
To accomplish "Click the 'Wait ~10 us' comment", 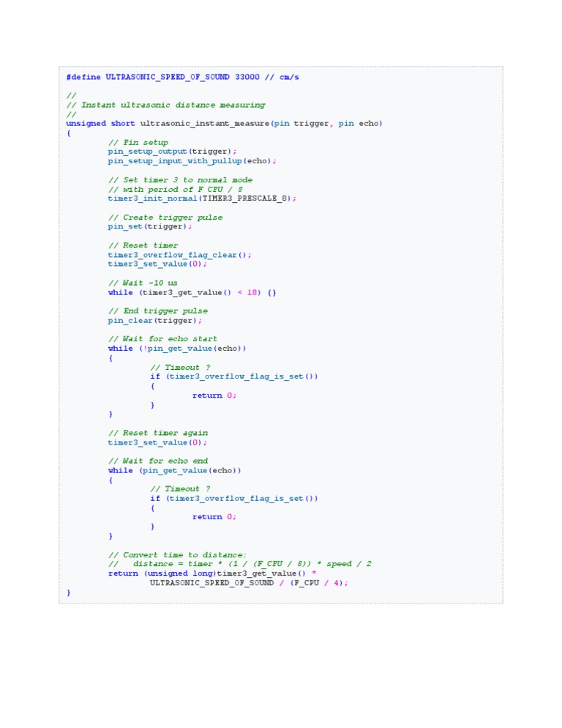I will coord(143,283).
